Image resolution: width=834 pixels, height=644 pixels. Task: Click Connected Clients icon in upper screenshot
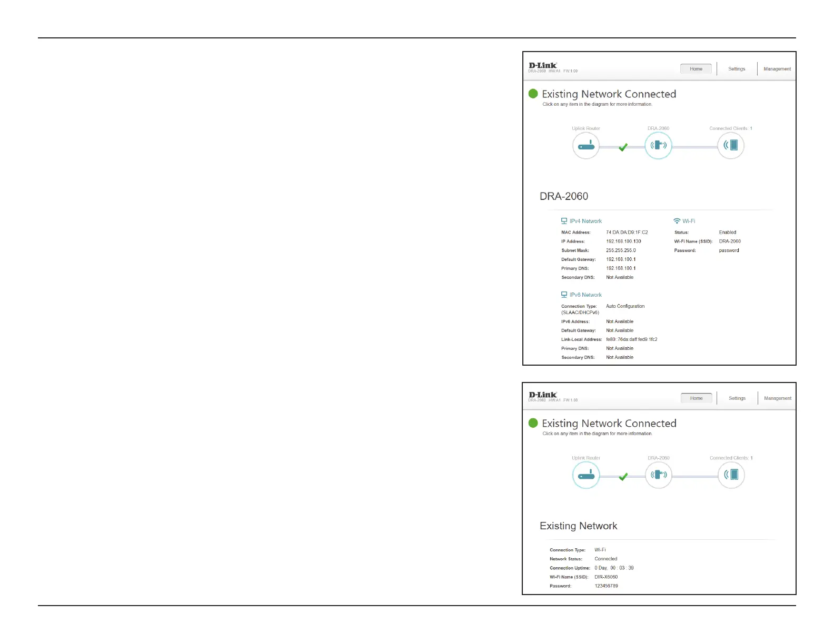731,146
